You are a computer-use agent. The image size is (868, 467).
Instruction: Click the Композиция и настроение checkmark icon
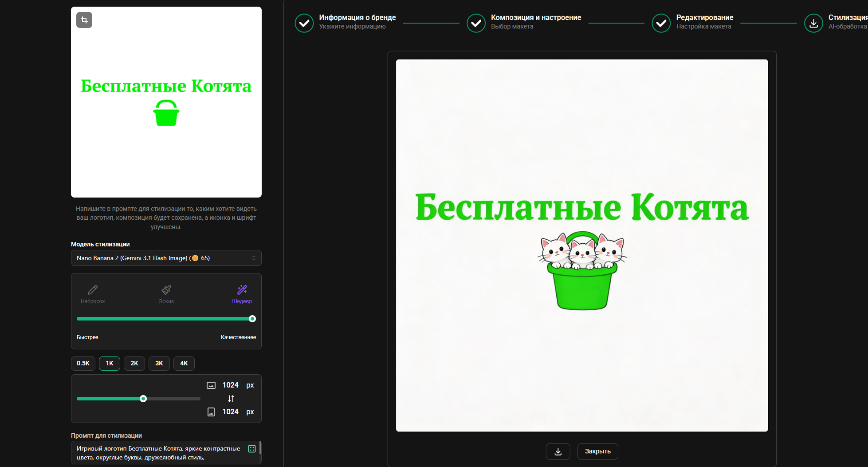(x=476, y=23)
